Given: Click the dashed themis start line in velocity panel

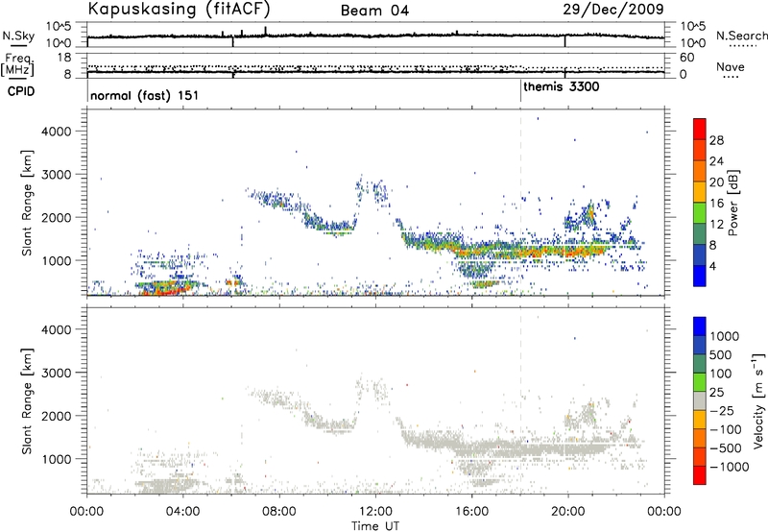Looking at the screenshot, I should [x=520, y=400].
